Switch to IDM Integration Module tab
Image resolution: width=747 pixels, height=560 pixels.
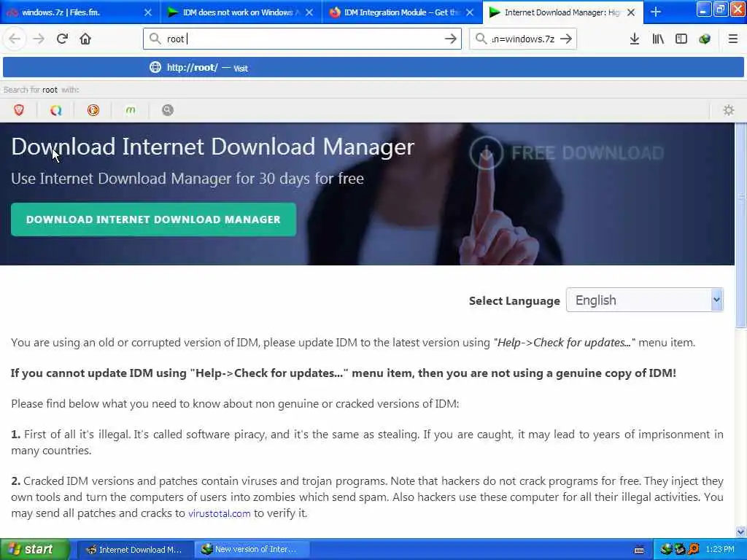coord(400,12)
